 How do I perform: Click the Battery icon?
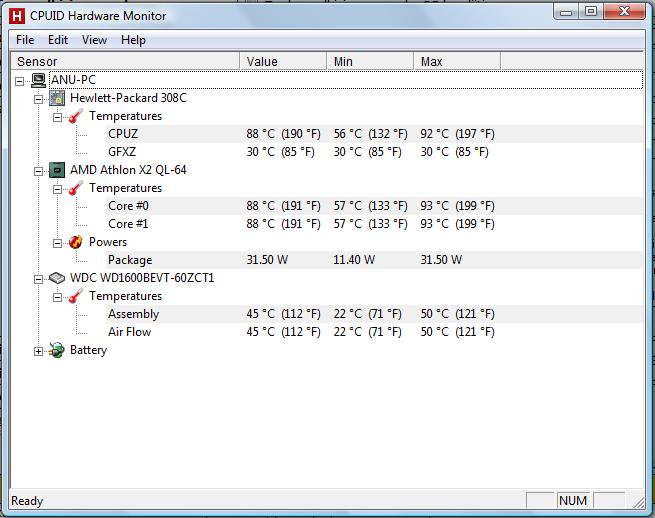click(x=57, y=350)
